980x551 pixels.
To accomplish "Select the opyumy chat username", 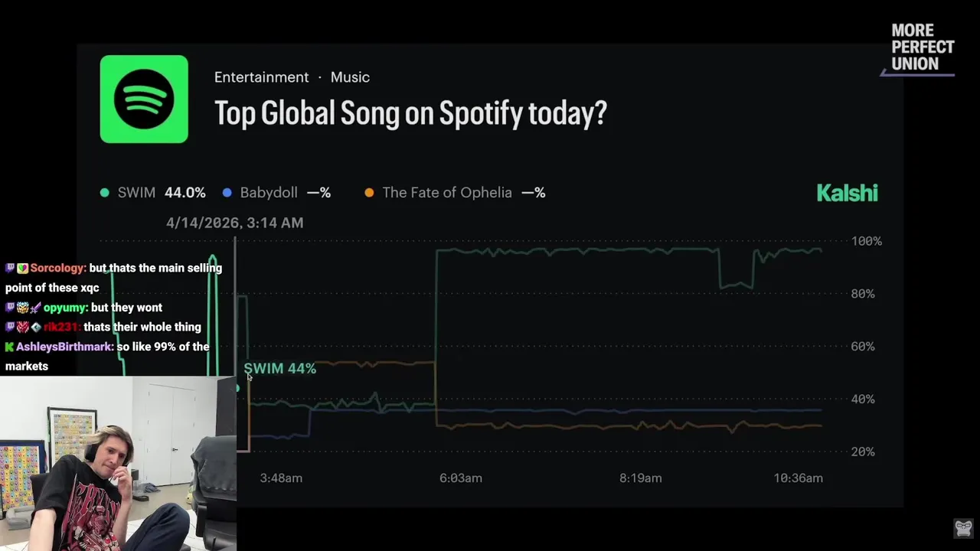I will 65,308.
